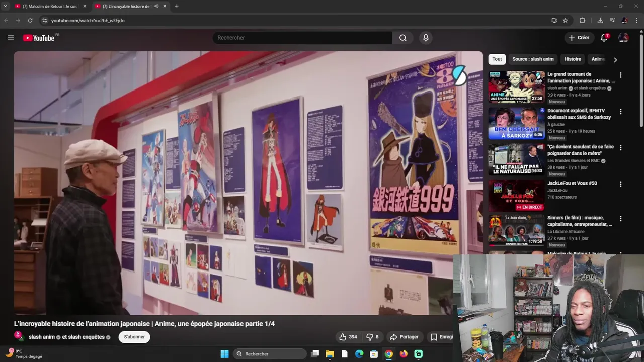Viewport: 644px width, 362px height.
Task: Open Le grand tournant anime thumbnail
Action: (x=516, y=87)
